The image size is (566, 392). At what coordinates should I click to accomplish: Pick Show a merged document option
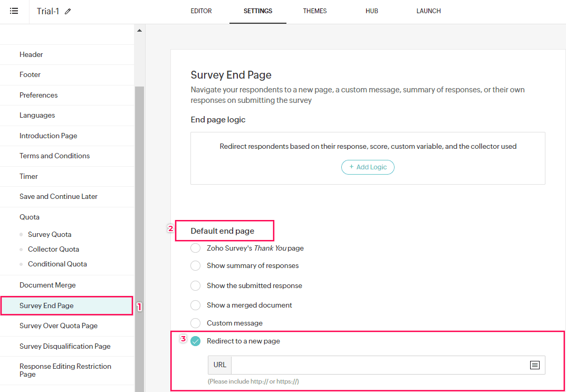[x=196, y=305]
